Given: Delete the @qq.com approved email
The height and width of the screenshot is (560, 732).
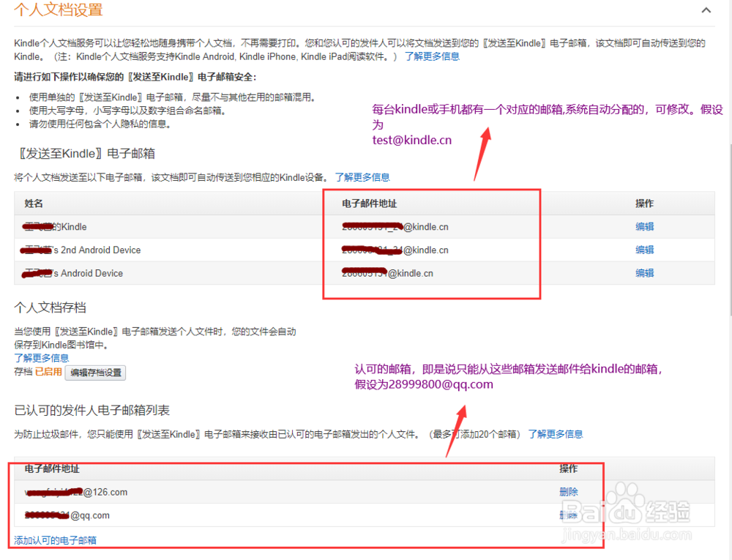Looking at the screenshot, I should click(x=569, y=515).
